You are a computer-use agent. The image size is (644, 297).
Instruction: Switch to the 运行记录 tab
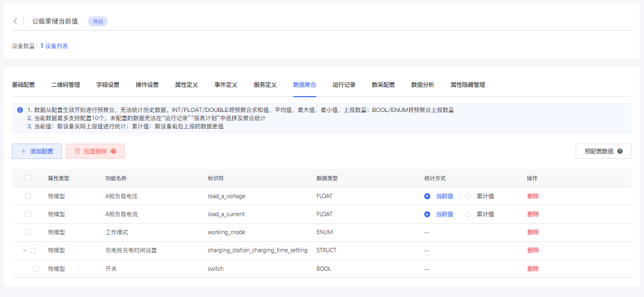[x=344, y=85]
